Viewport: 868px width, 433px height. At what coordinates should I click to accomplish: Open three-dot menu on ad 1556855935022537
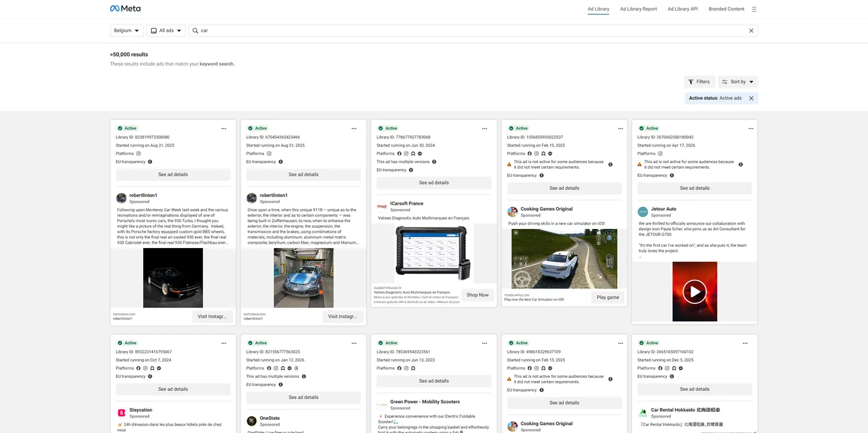[621, 128]
